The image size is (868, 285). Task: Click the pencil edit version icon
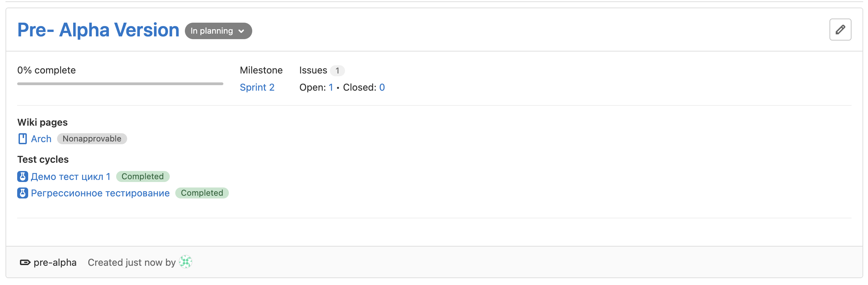(840, 30)
